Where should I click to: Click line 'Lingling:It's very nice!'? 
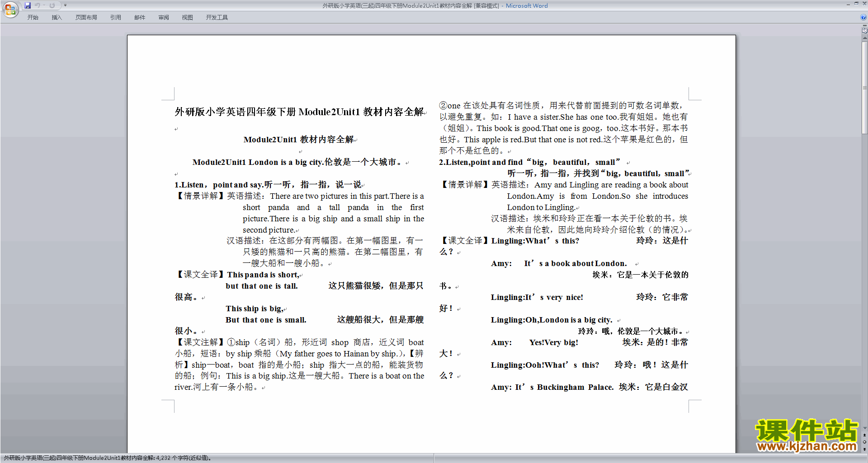537,297
